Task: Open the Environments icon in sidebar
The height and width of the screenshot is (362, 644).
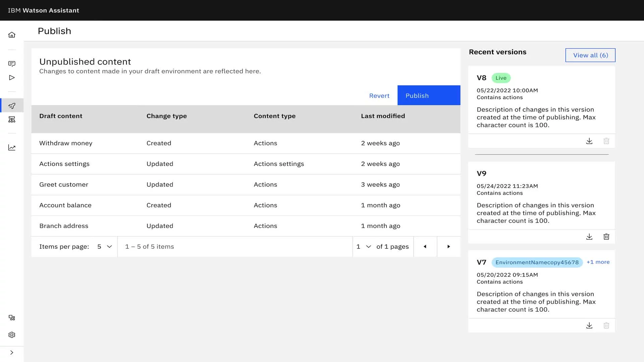Action: pos(12,120)
